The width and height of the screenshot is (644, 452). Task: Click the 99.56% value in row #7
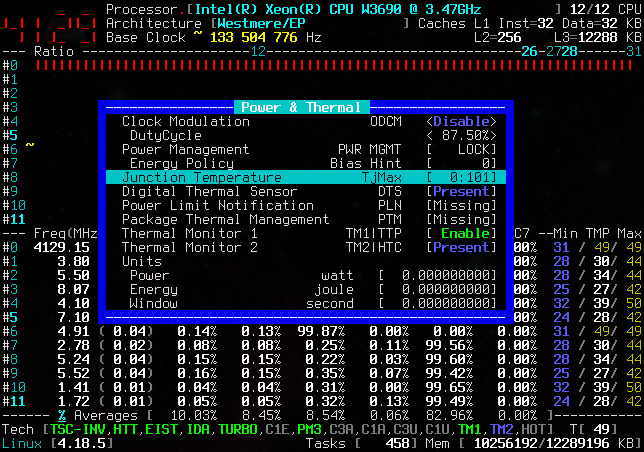click(x=449, y=345)
